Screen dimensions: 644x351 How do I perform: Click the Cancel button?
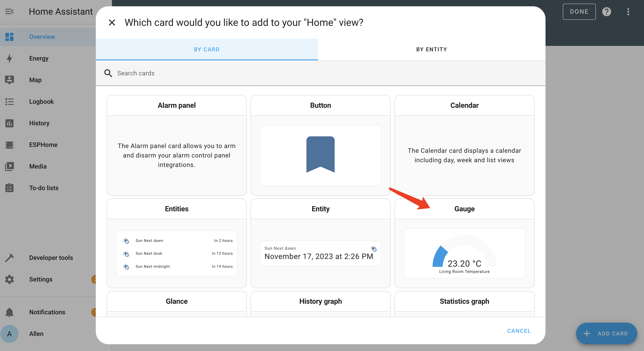click(519, 331)
